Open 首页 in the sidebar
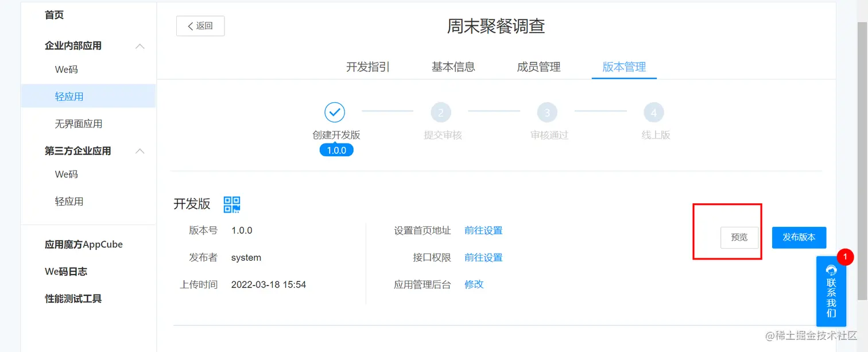Viewport: 868px width, 352px height. click(x=54, y=15)
